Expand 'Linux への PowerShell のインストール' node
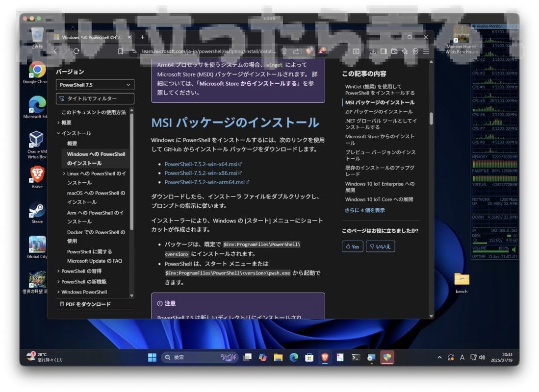The width and height of the screenshot is (539, 392). point(64,174)
